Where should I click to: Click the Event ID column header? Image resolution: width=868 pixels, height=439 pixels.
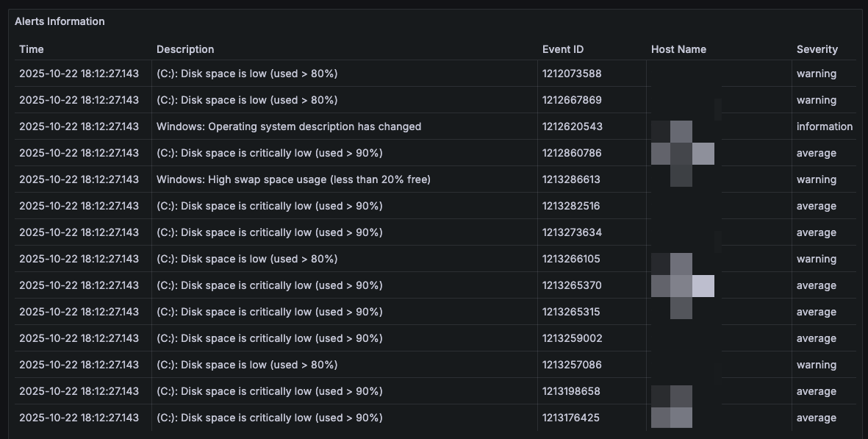pos(563,49)
